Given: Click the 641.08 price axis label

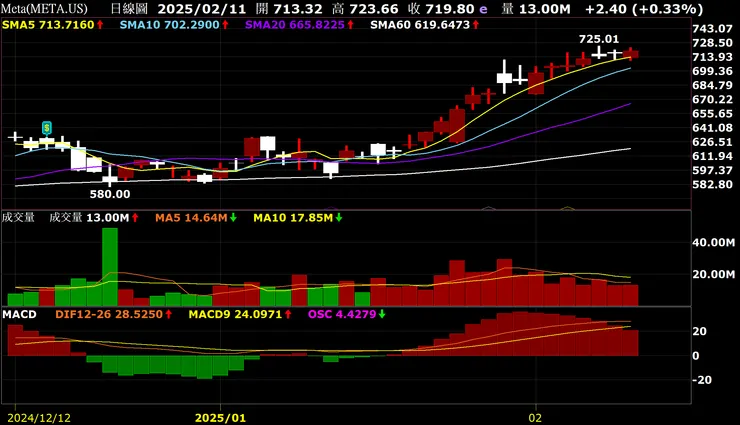Looking at the screenshot, I should [713, 128].
